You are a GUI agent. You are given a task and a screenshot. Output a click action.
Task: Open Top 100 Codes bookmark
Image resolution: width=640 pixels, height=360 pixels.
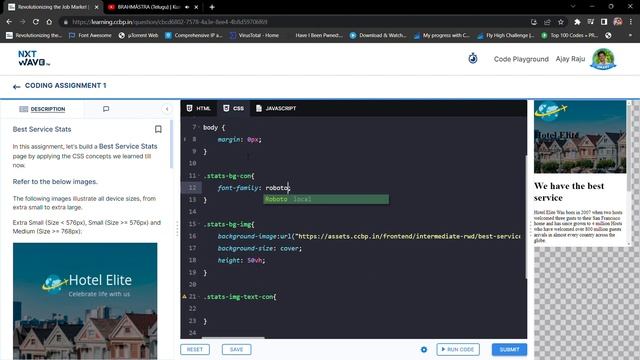point(569,36)
